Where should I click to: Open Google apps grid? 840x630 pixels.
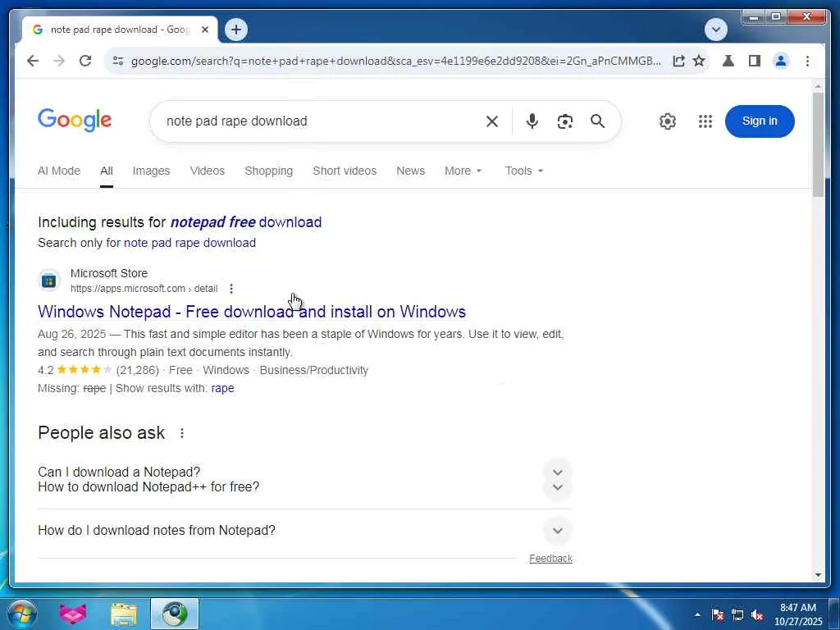click(x=705, y=121)
